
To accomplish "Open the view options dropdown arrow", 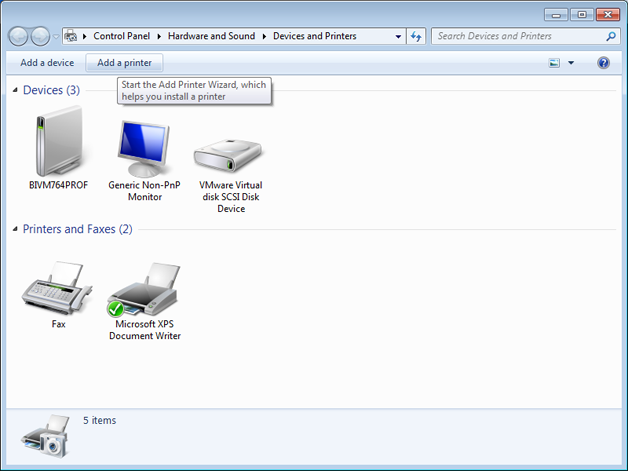I will pyautogui.click(x=571, y=63).
